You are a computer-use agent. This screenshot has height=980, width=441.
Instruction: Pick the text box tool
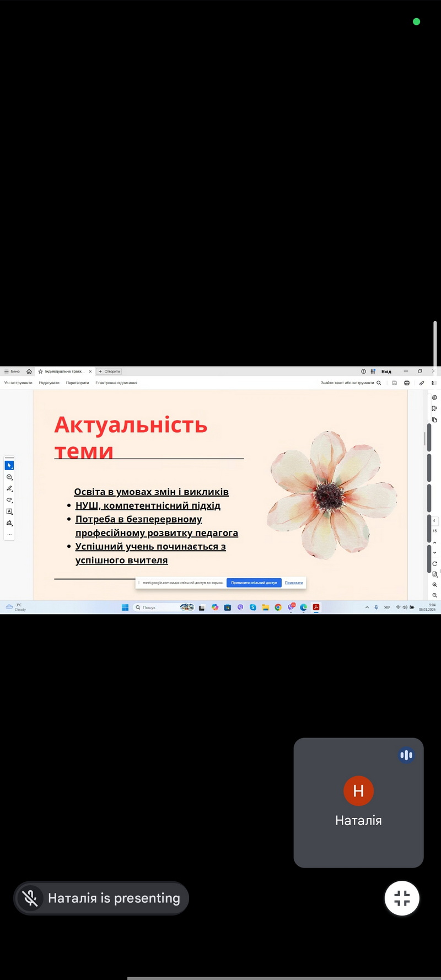(9, 511)
